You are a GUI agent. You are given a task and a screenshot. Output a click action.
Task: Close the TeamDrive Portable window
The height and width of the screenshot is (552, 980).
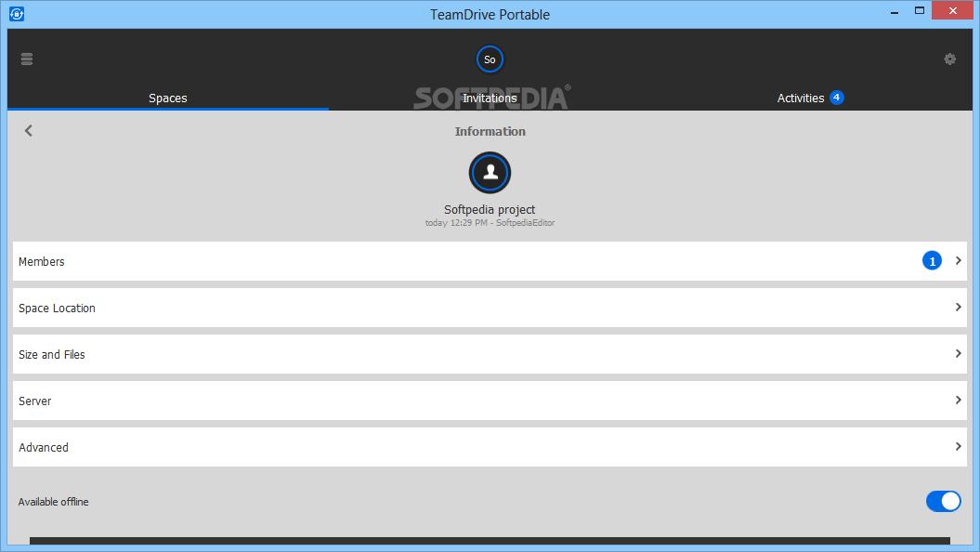coord(952,10)
